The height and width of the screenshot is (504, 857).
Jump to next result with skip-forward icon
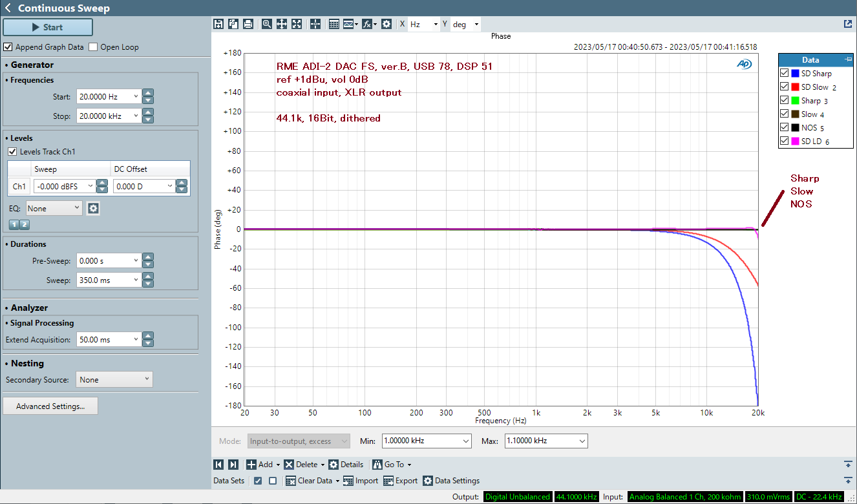click(233, 465)
